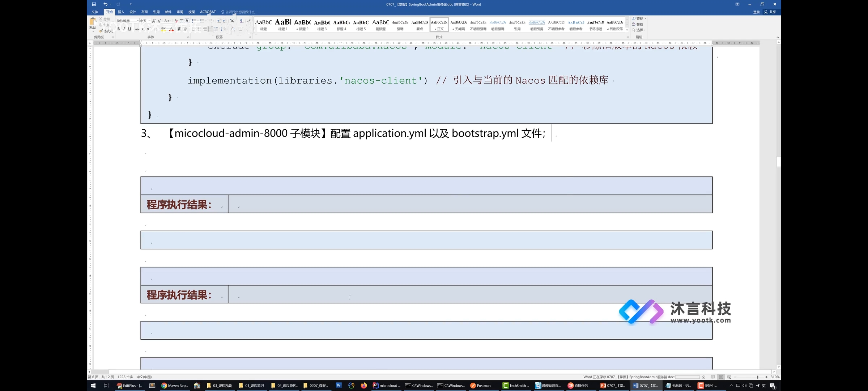The width and height of the screenshot is (868, 391).
Task: Click 登录 (Sign in) in the title area
Action: [x=756, y=12]
